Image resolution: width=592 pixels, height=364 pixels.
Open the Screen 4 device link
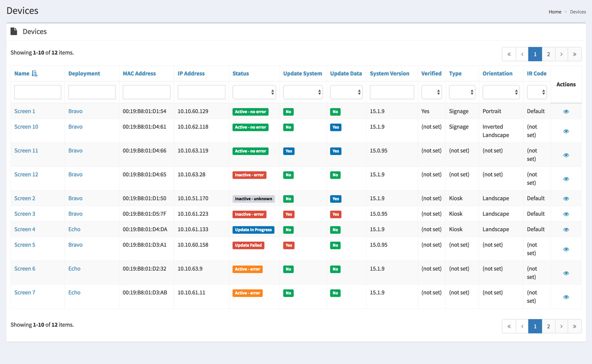point(25,229)
